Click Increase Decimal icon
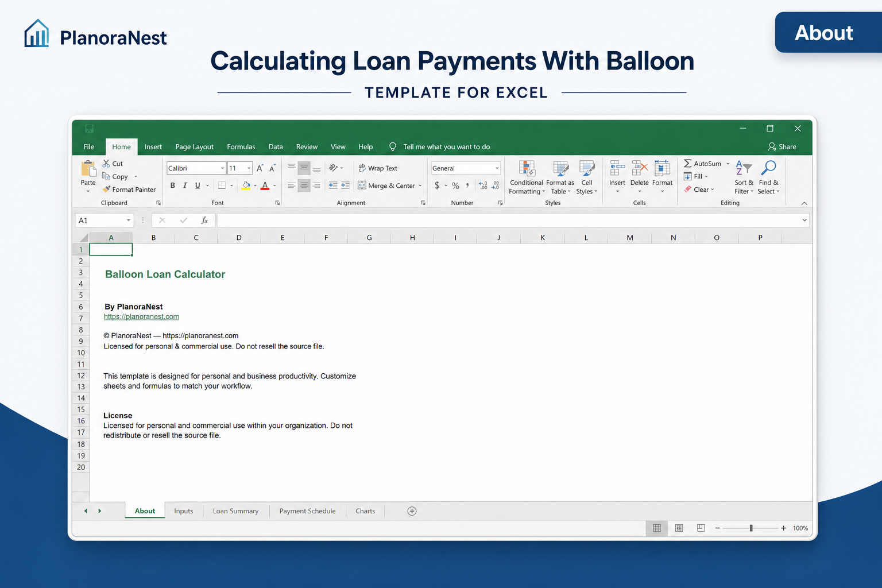Viewport: 882px width, 588px height. pyautogui.click(x=483, y=185)
